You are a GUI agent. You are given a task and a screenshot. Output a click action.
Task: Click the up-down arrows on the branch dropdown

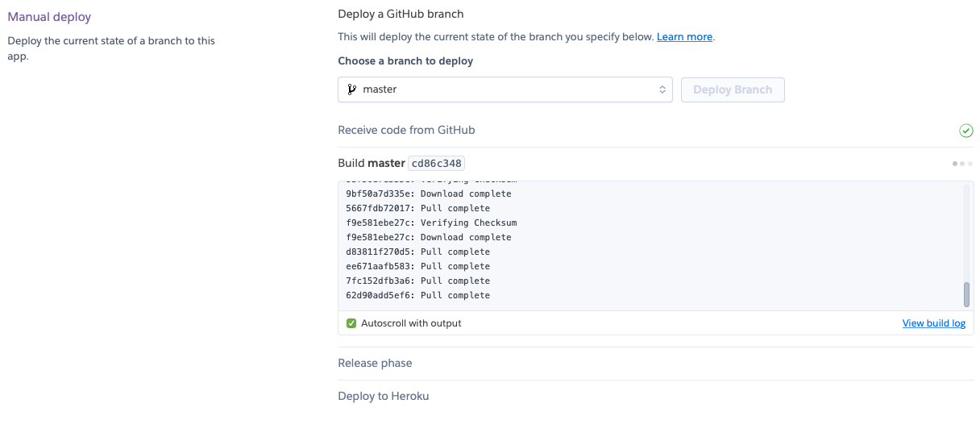click(x=662, y=89)
